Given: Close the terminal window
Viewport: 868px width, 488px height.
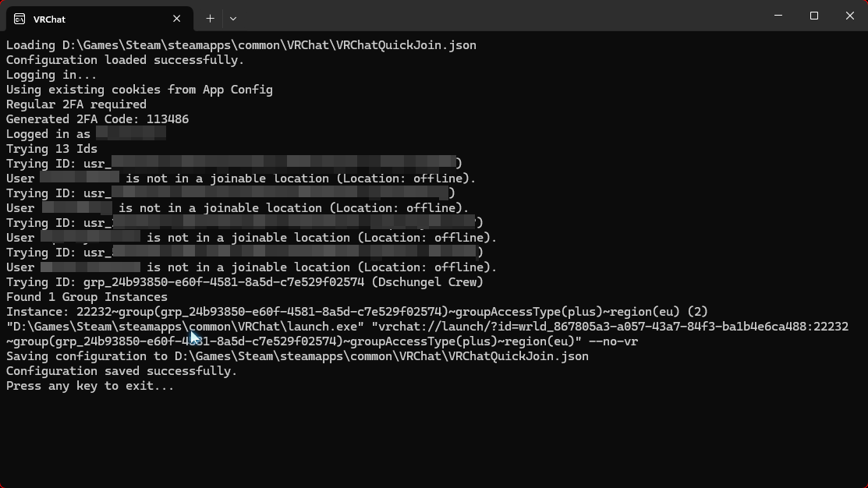Looking at the screenshot, I should 850,16.
